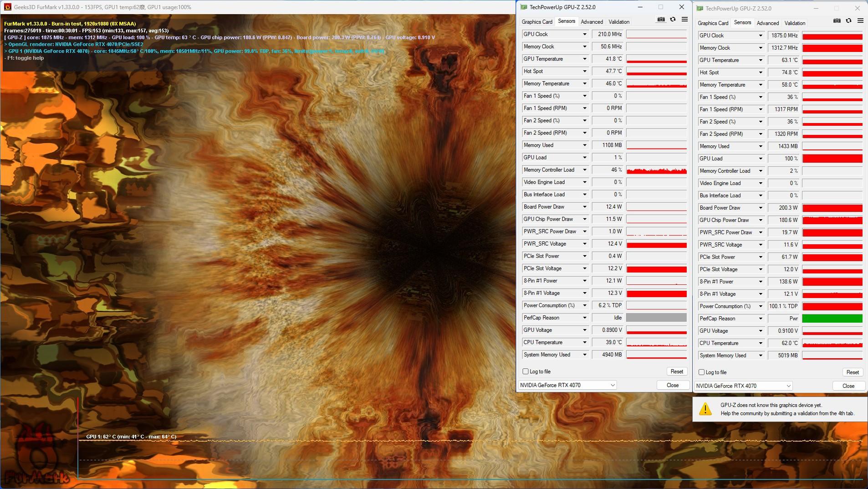Enable Log to file in left GPU-Z window

[526, 371]
